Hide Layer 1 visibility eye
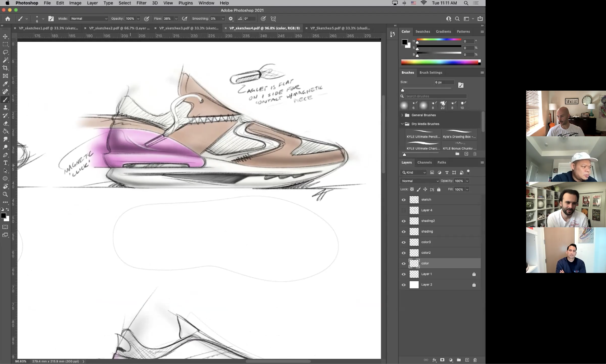 (x=404, y=274)
